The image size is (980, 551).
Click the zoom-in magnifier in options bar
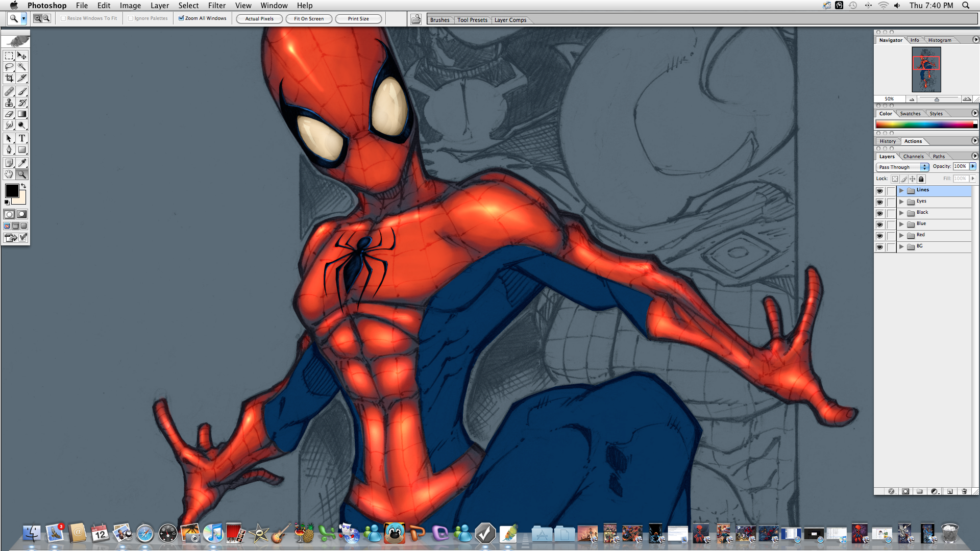[38, 18]
